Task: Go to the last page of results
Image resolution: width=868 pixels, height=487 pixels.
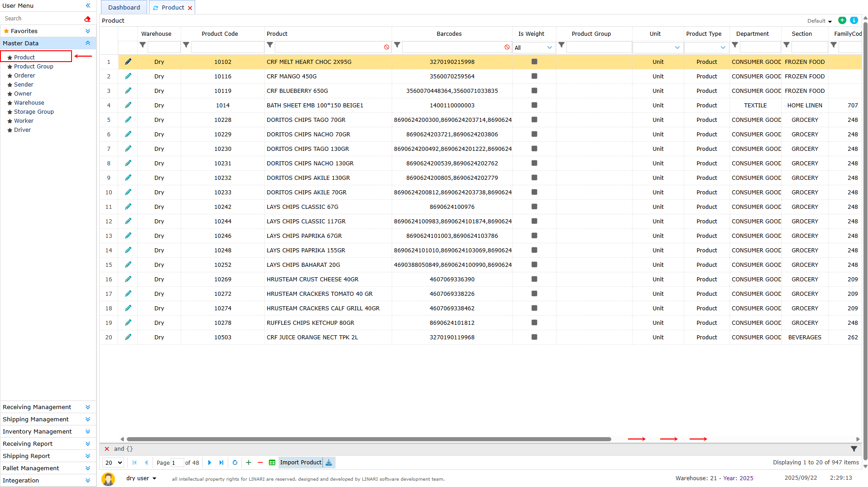Action: [x=221, y=463]
